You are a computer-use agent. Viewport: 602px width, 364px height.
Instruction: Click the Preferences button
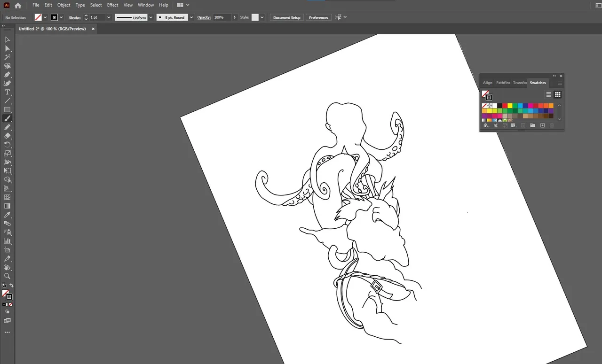pos(318,17)
